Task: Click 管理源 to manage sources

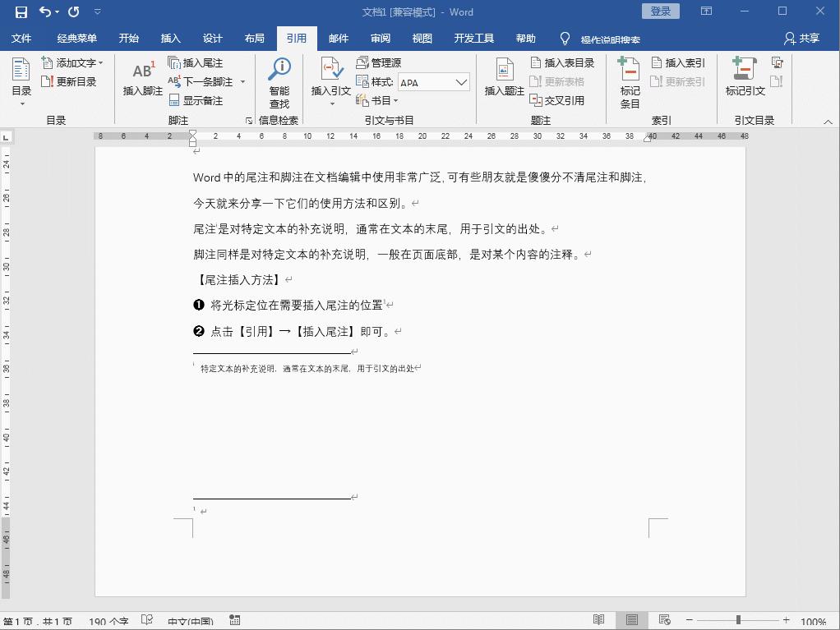Action: tap(379, 63)
